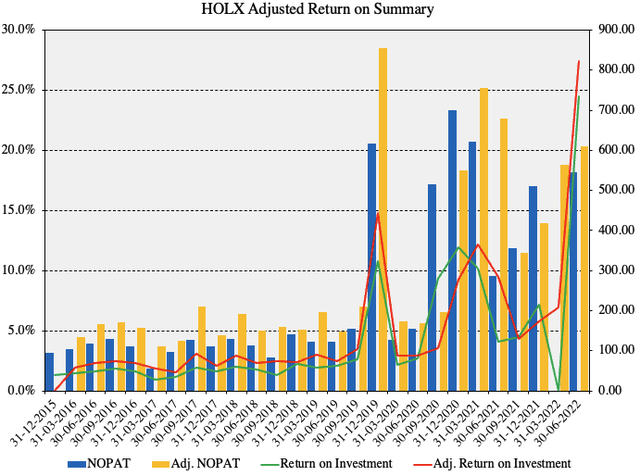Image resolution: width=640 pixels, height=476 pixels.
Task: Click the 30-06-2022 date label
Action: pos(558,423)
